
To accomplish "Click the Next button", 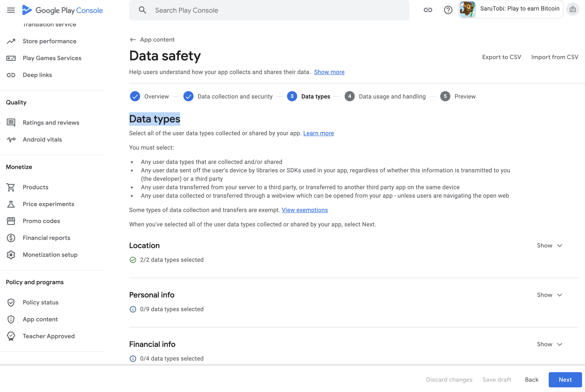I will (565, 380).
